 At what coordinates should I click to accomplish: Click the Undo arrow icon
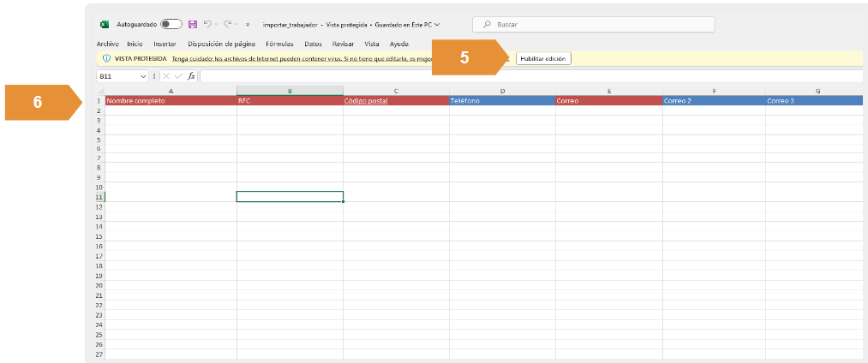point(207,25)
